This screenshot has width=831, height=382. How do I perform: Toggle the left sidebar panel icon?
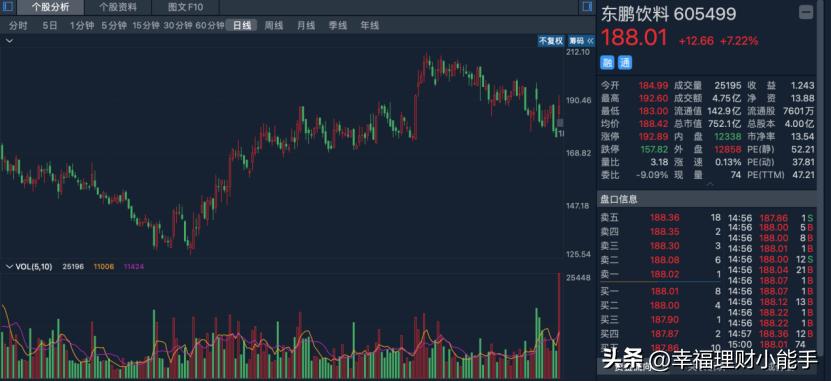click(x=7, y=7)
